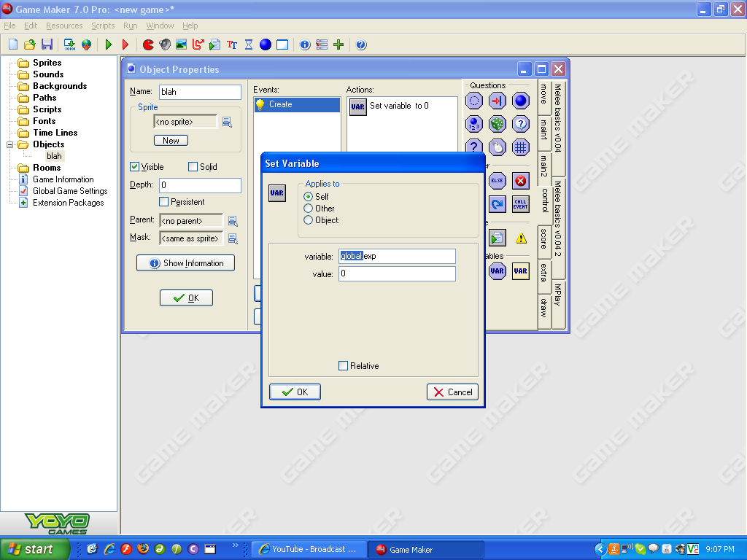Select the Call Event action icon

(x=521, y=204)
